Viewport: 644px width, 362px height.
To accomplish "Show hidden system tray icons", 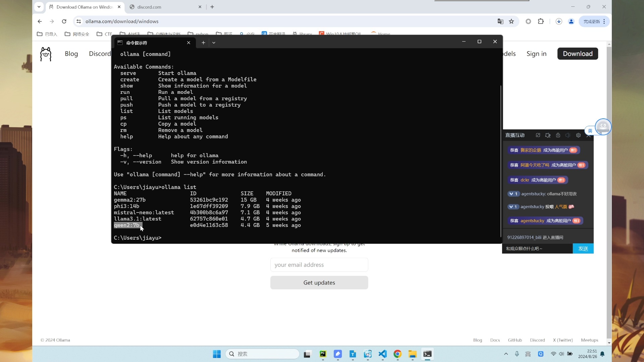I will 506,354.
